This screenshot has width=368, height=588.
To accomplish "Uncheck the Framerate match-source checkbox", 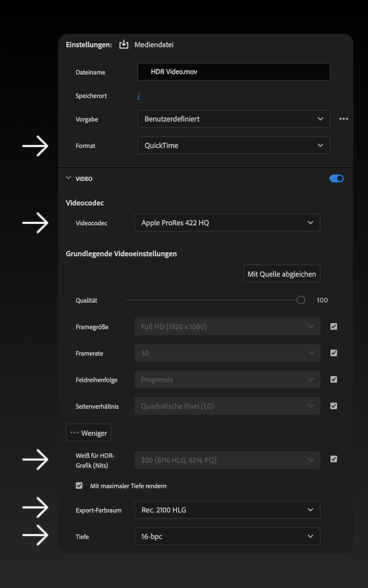I will tap(334, 353).
